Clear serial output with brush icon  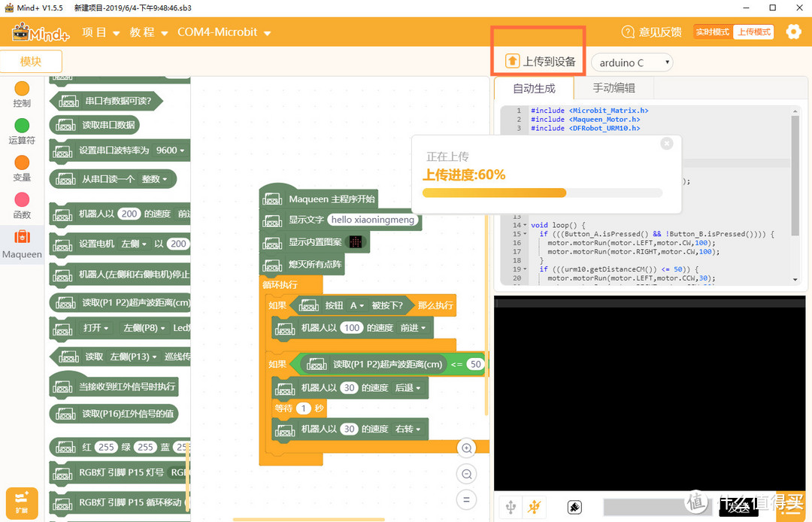tap(574, 508)
